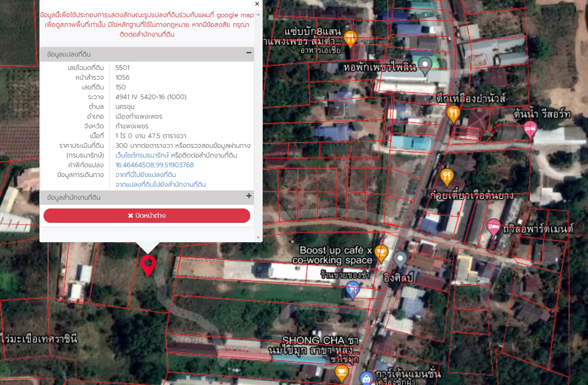Click the map sheet value 4941 IV 5420-16 (1000)

pos(151,97)
